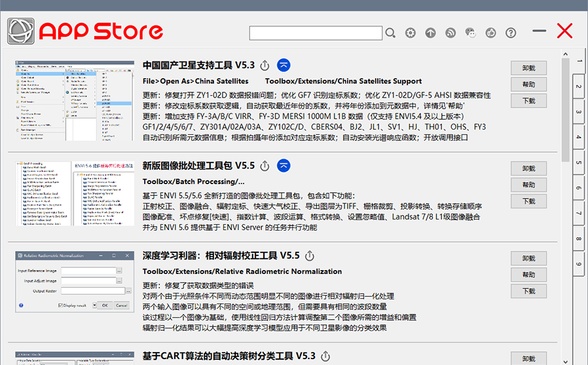The width and height of the screenshot is (588, 365).
Task: Click title 新版图像批处理工具包 V5.5
Action: point(198,166)
